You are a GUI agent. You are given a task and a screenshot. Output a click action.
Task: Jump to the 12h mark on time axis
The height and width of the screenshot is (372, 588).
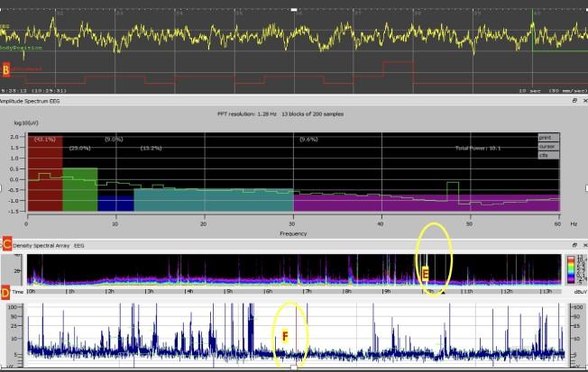507,292
